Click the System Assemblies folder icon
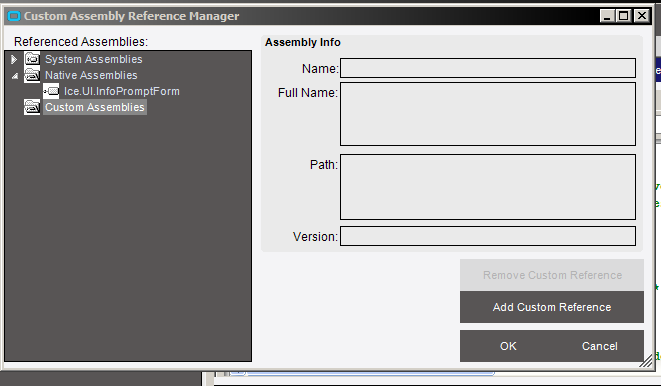 point(32,59)
